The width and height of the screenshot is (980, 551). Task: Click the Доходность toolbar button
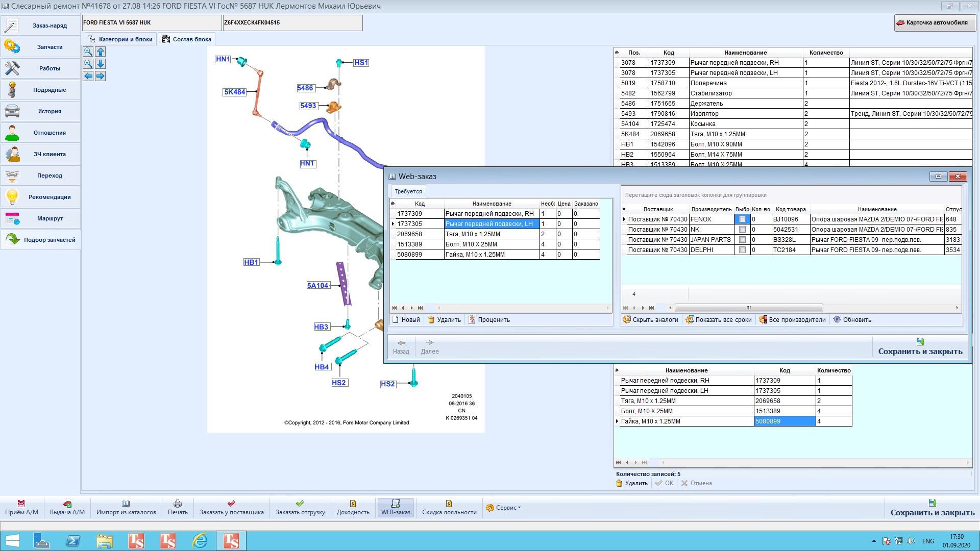click(353, 508)
